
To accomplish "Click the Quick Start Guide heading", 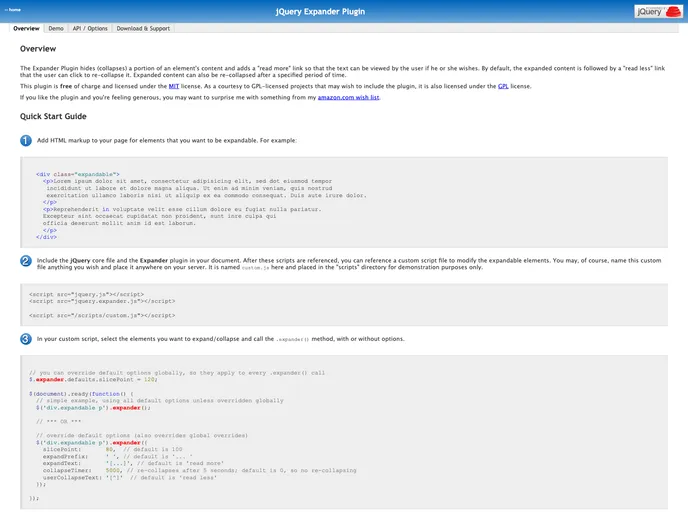I will (x=53, y=116).
